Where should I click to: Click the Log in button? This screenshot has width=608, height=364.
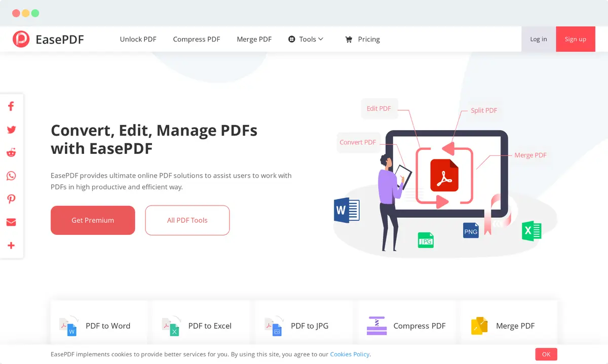(539, 39)
